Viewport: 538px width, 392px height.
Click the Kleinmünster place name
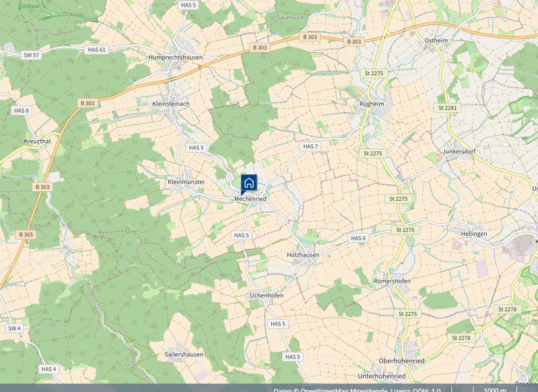186,182
